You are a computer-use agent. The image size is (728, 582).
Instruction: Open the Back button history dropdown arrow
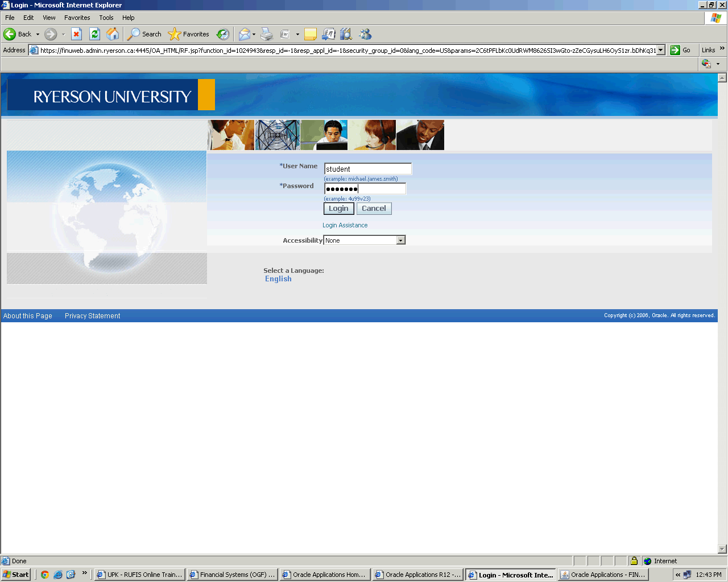38,34
